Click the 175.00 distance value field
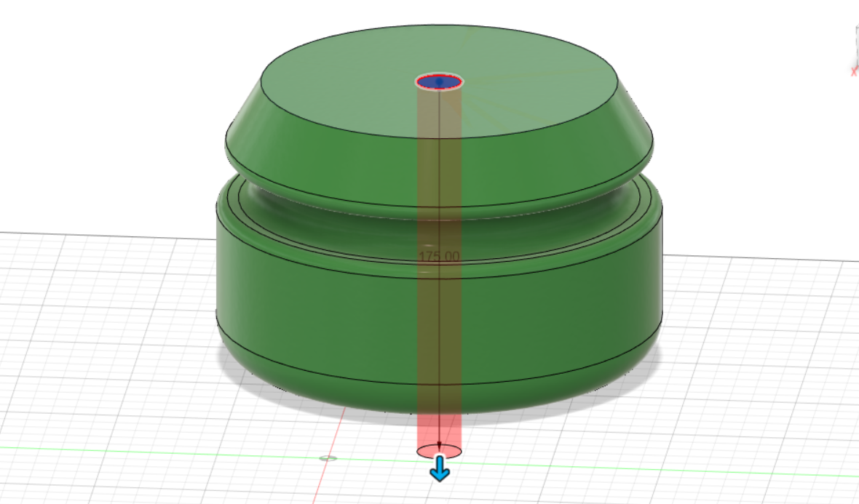Screen dimensions: 859x504 coord(439,256)
